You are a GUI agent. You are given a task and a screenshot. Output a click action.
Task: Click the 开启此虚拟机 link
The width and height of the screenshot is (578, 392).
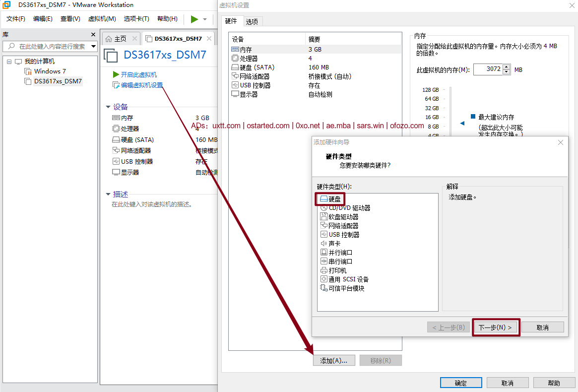point(135,74)
